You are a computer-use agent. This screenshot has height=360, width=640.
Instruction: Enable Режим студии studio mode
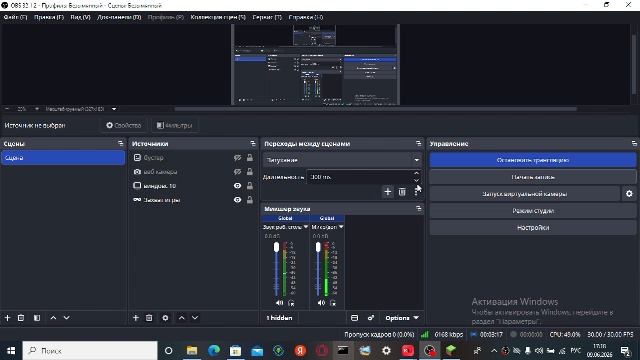533,211
